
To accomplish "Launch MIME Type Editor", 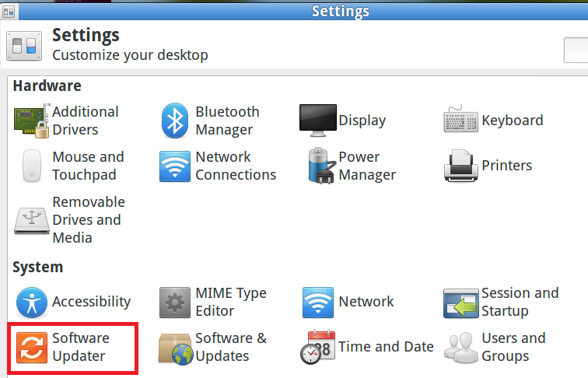I will (x=212, y=302).
